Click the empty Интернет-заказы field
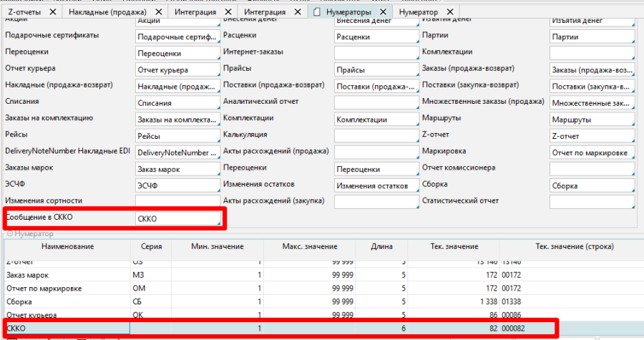This screenshot has height=340, width=644. (x=376, y=53)
